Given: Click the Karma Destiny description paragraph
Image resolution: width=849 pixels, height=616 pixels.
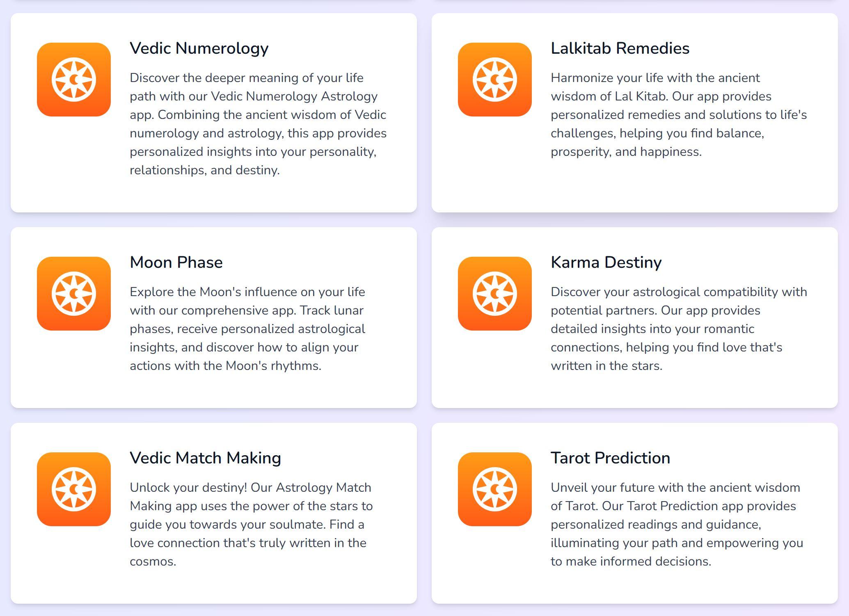Looking at the screenshot, I should pos(679,329).
